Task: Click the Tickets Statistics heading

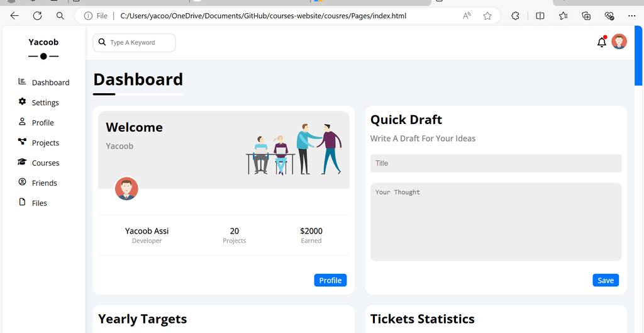Action: pyautogui.click(x=423, y=319)
